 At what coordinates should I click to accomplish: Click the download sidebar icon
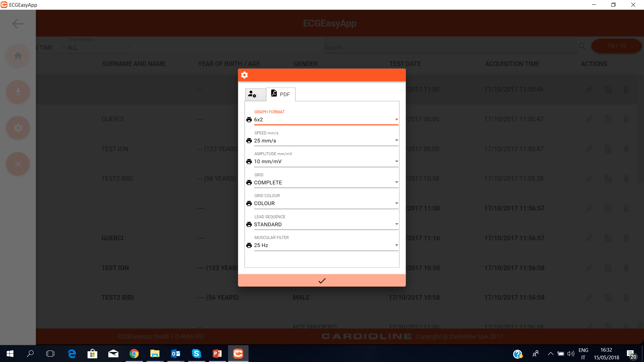[18, 92]
